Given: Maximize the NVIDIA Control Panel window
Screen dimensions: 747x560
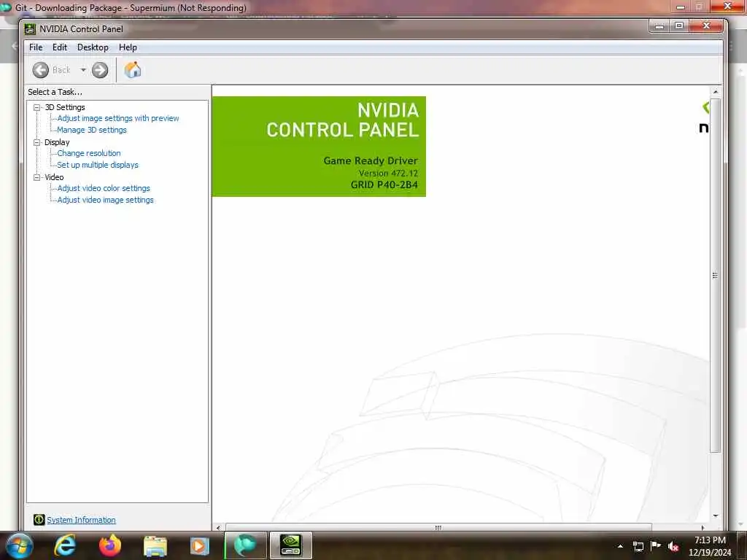Looking at the screenshot, I should click(679, 26).
